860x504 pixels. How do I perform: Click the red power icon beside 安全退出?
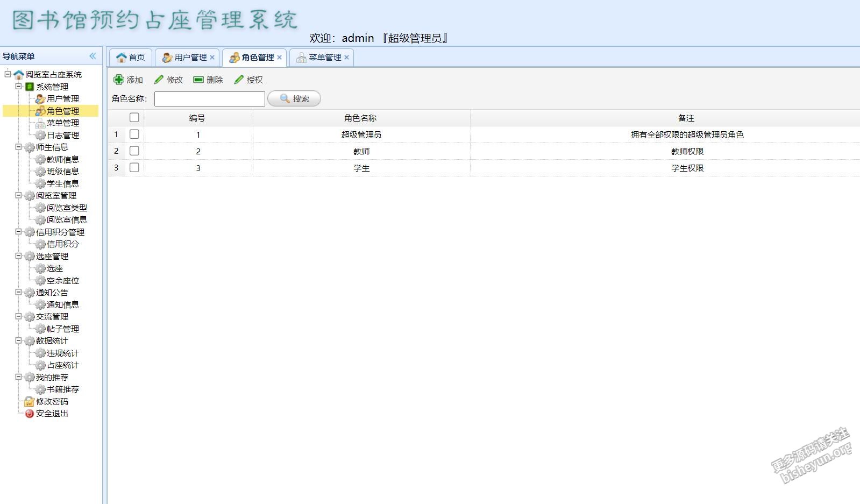click(30, 414)
